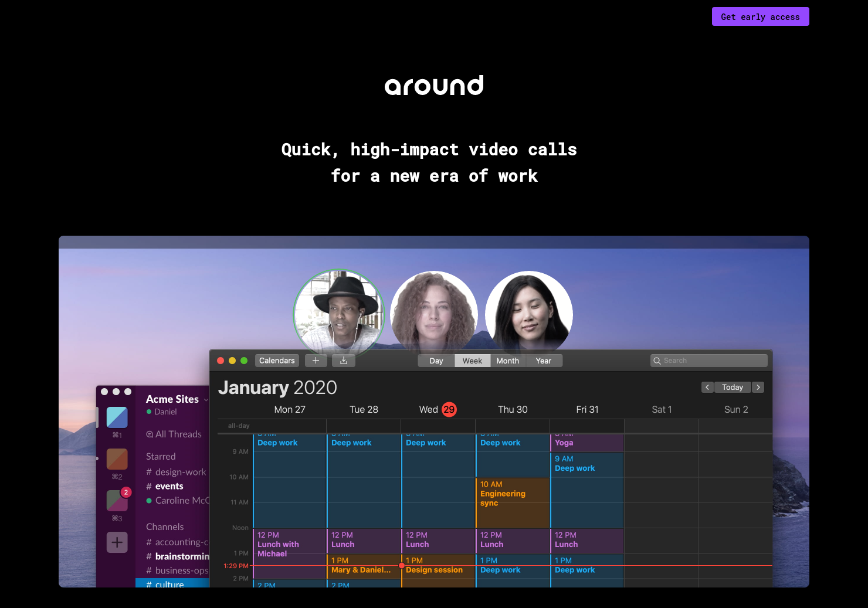Viewport: 868px width, 608px height.
Task: Switch calendar to Week view
Action: pyautogui.click(x=472, y=361)
